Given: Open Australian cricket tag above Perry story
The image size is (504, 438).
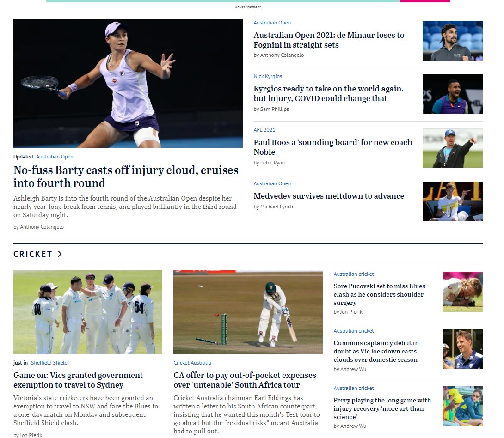Looking at the screenshot, I should click(354, 388).
